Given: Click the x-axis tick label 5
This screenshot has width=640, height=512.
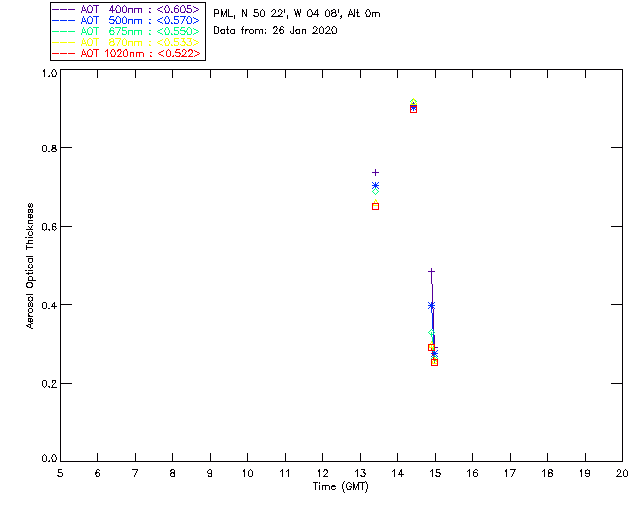Looking at the screenshot, I should [x=60, y=473].
